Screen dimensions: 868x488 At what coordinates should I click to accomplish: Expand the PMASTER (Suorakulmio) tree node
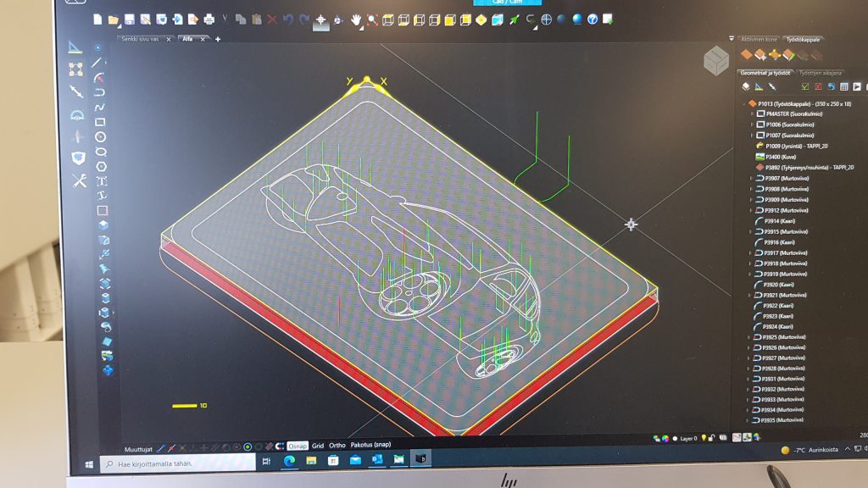[x=751, y=114]
